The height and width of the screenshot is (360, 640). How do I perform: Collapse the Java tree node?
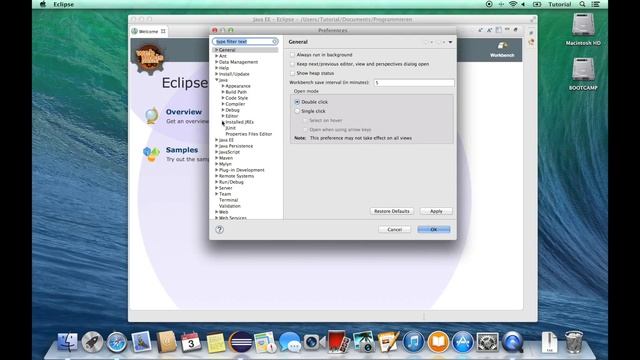(217, 80)
